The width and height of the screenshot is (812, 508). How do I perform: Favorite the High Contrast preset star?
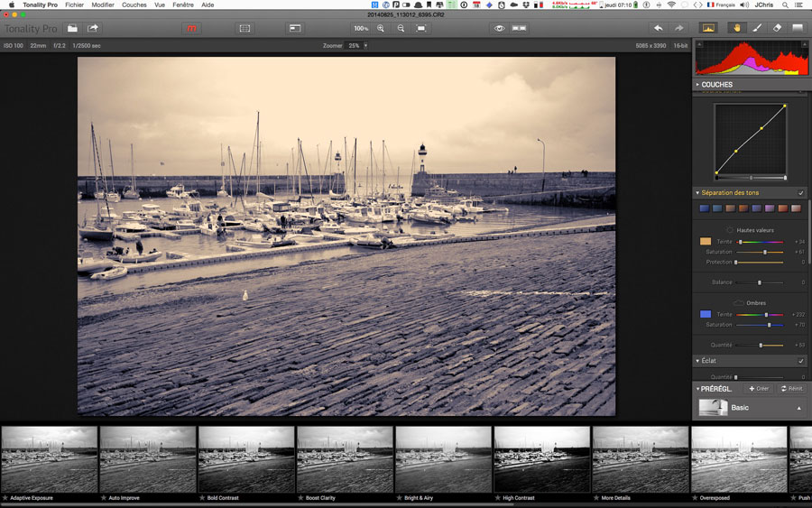pos(498,498)
